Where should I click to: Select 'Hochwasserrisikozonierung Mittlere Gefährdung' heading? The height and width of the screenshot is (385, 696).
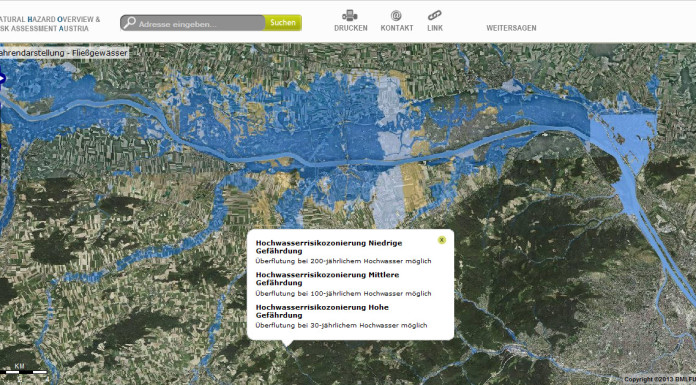(x=327, y=279)
